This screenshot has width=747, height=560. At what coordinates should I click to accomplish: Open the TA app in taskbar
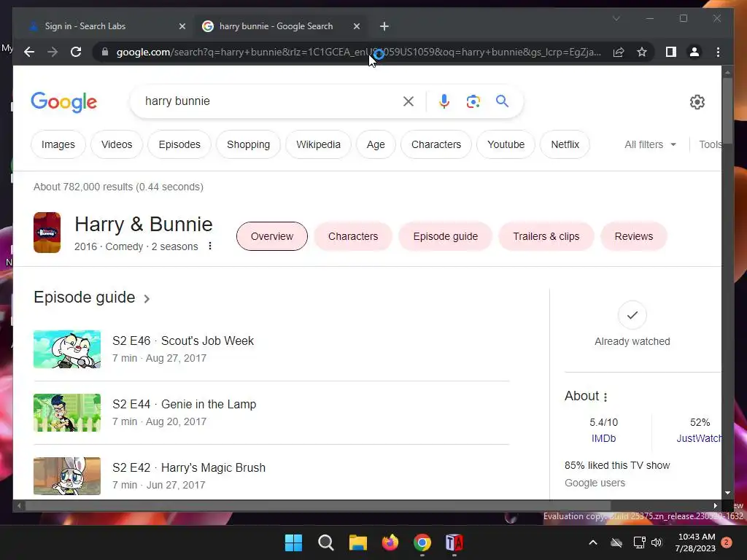(454, 542)
